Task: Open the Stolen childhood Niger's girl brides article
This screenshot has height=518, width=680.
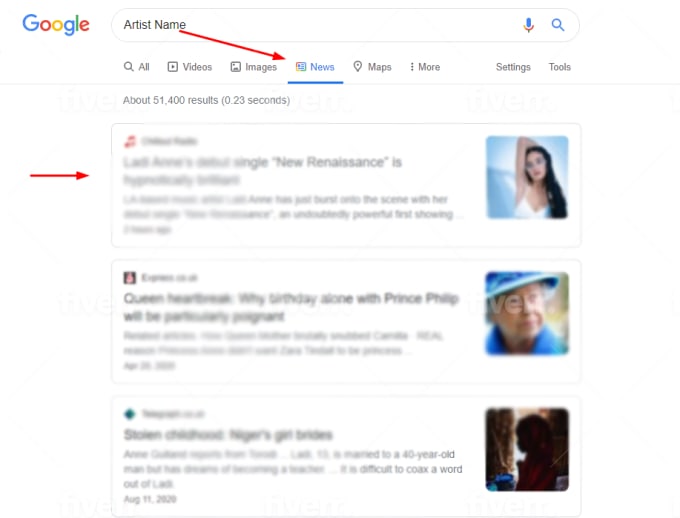Action: [228, 435]
